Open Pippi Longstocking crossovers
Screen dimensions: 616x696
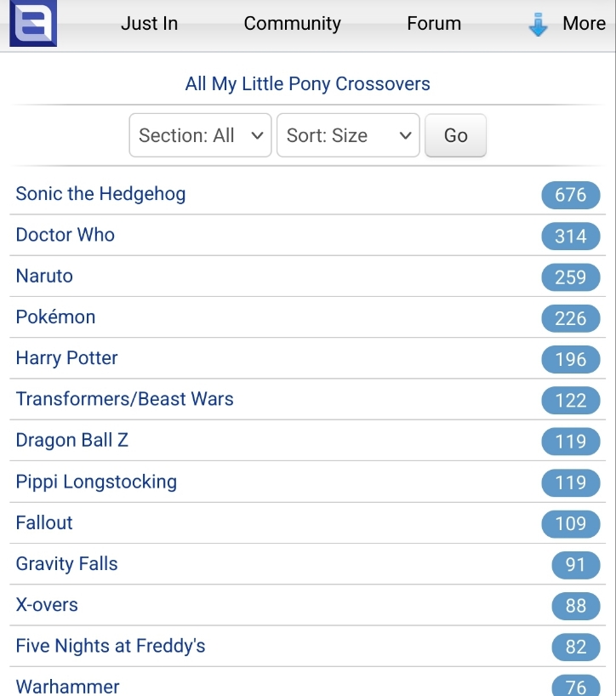[x=96, y=482]
